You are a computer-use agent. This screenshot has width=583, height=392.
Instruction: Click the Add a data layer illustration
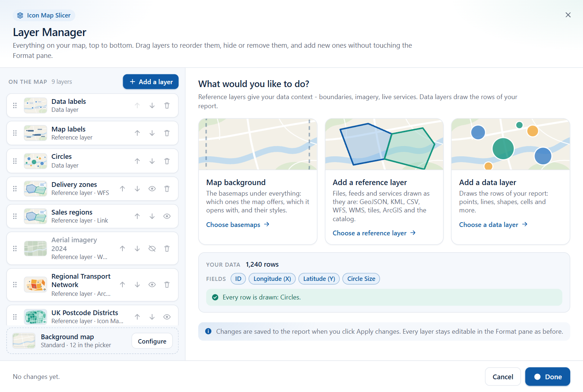pos(510,144)
